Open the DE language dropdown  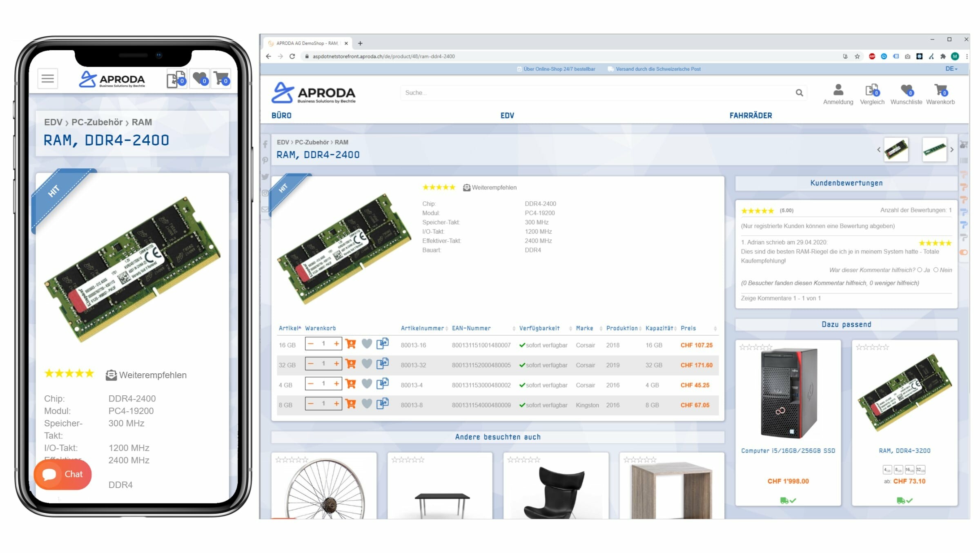point(951,69)
